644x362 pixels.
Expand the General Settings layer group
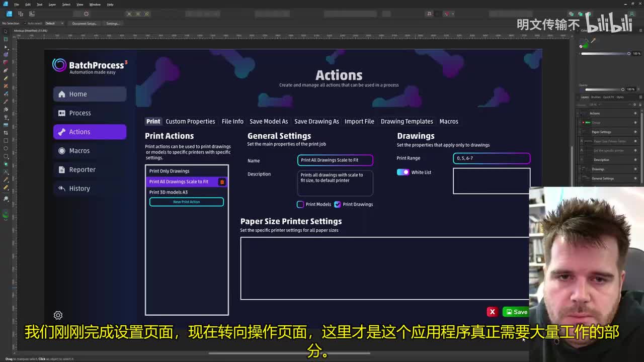click(580, 178)
